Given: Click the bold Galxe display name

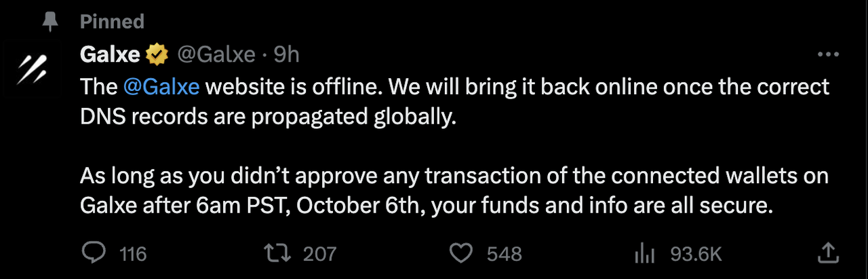Looking at the screenshot, I should [x=109, y=54].
